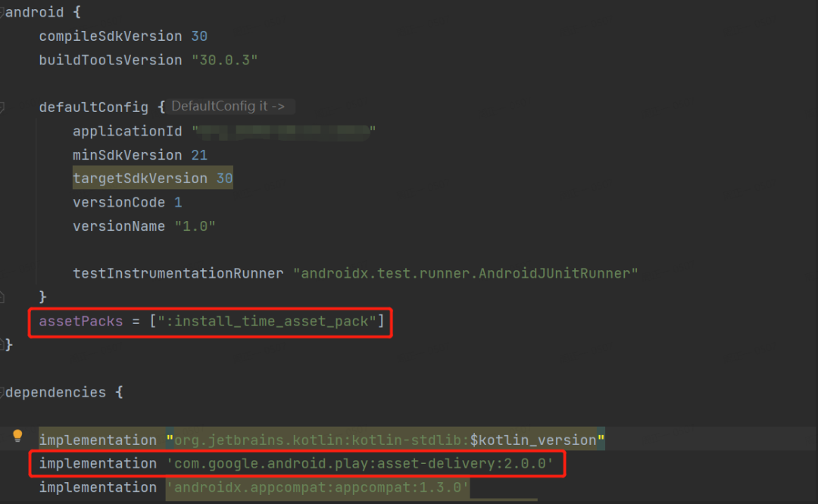The height and width of the screenshot is (504, 818).
Task: Collapse the defaultConfig block fold marker
Action: pos(2,107)
